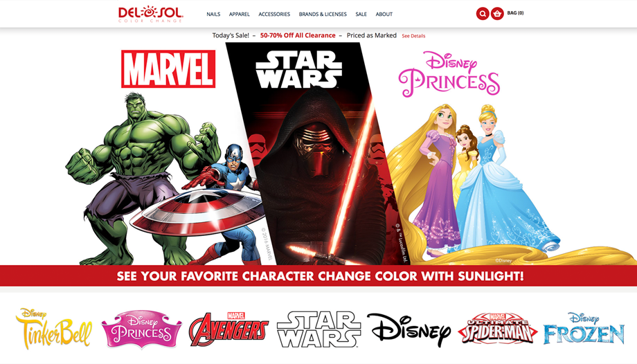Go home via Del Sol logo
The image size is (637, 364).
151,15
